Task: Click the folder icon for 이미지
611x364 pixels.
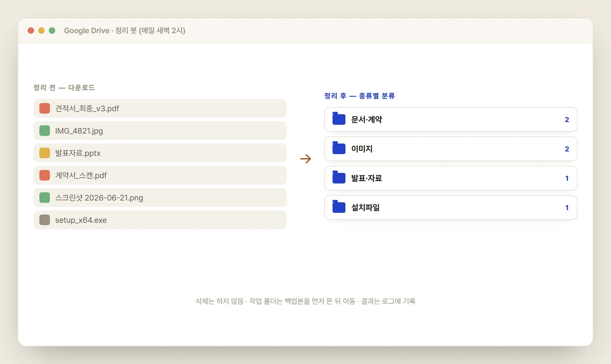Action: tap(339, 148)
